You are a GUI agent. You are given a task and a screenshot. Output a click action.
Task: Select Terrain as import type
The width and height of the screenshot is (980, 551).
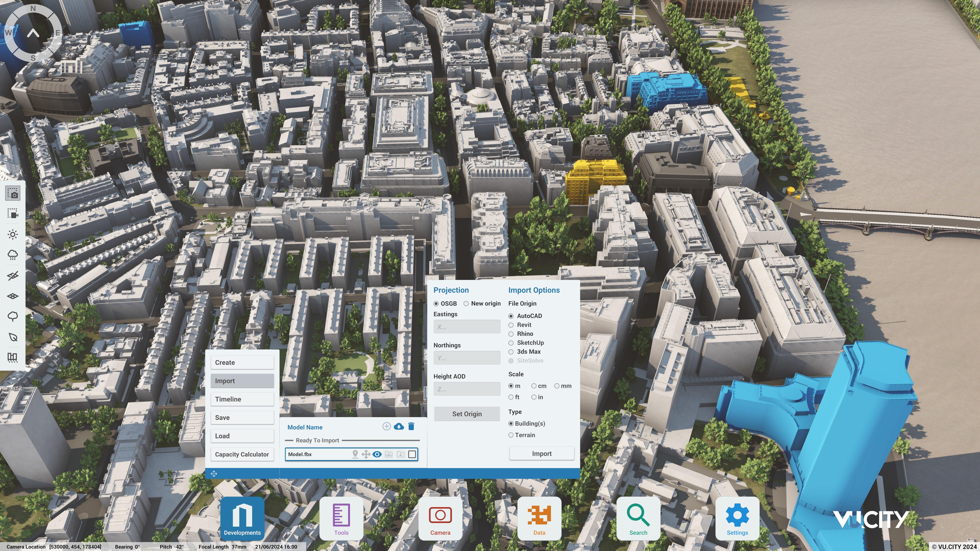click(511, 435)
